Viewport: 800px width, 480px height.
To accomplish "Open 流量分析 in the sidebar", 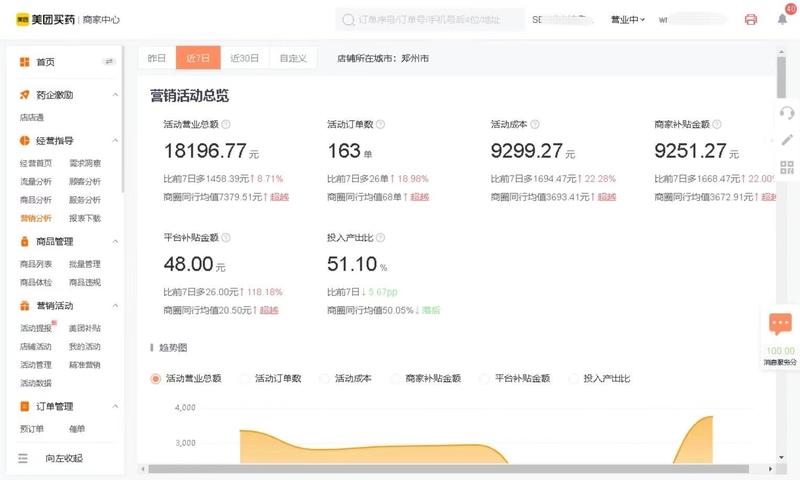I will tap(36, 181).
